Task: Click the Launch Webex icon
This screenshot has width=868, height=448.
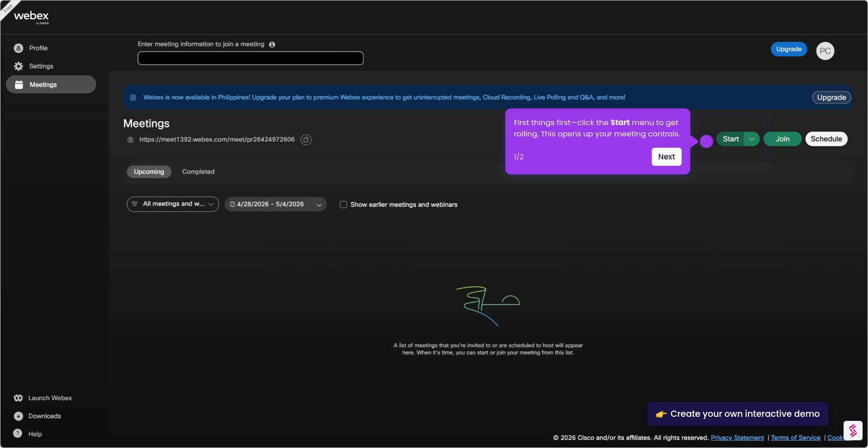Action: point(18,398)
